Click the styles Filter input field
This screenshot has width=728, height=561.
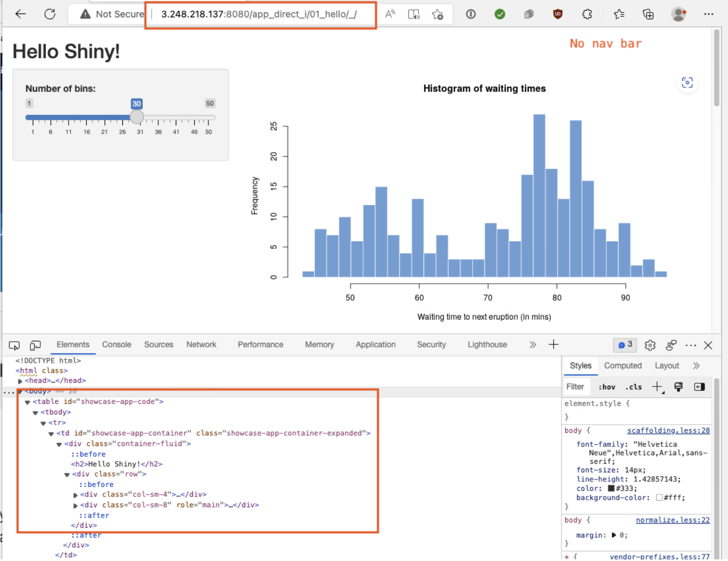click(576, 386)
